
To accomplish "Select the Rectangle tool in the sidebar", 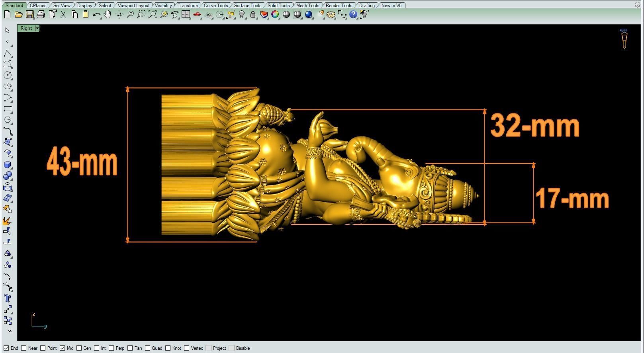I will pos(7,109).
